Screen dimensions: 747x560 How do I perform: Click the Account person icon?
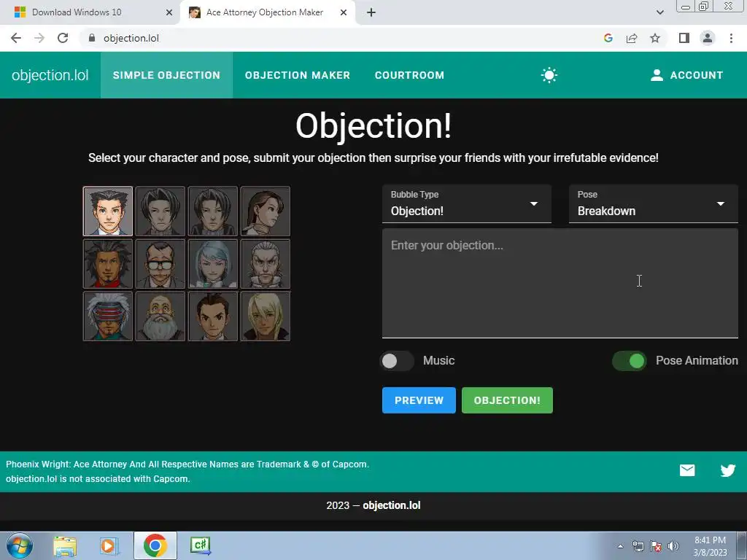click(x=657, y=75)
